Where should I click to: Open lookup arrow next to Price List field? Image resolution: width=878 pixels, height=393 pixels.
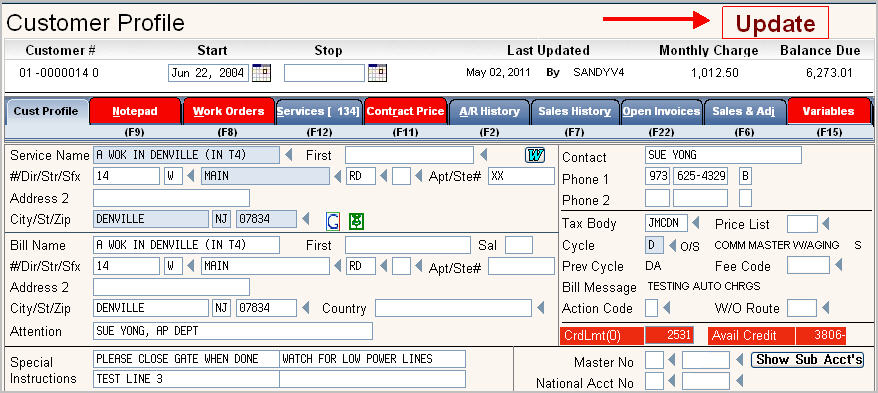pos(825,224)
